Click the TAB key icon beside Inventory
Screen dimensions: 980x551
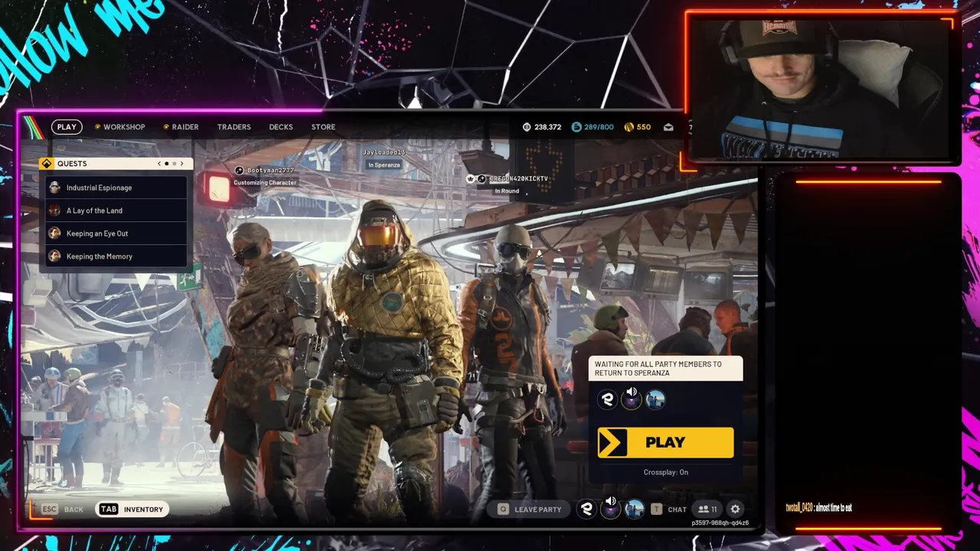[x=109, y=509]
